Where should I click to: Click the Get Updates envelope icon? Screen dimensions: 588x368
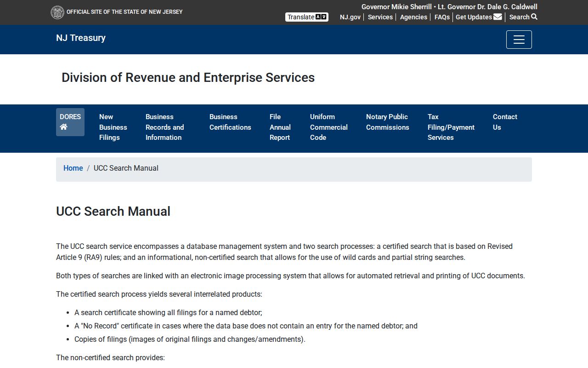(x=498, y=17)
